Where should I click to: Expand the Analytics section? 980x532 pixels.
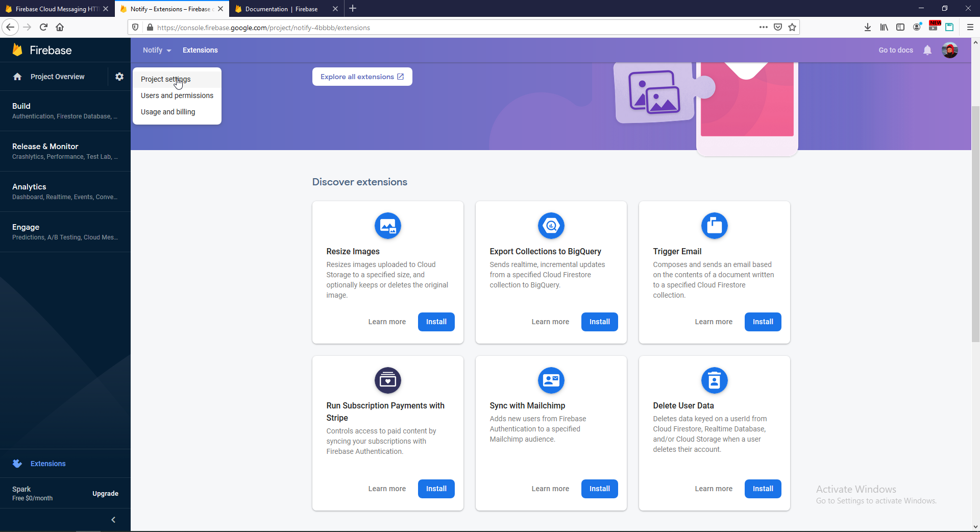(x=65, y=191)
